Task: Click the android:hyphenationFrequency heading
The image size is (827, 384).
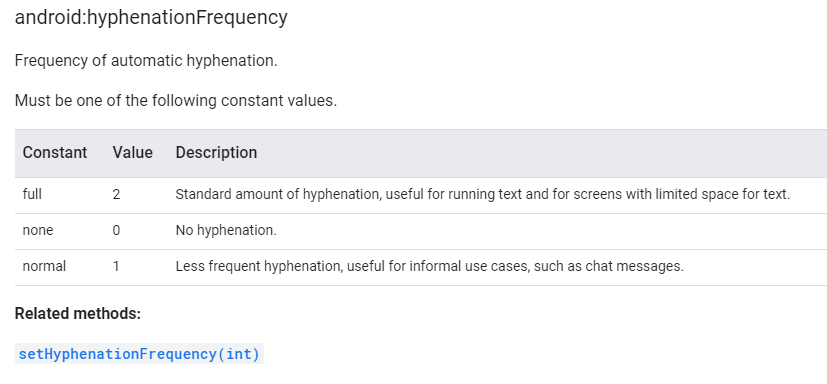Action: tap(151, 18)
